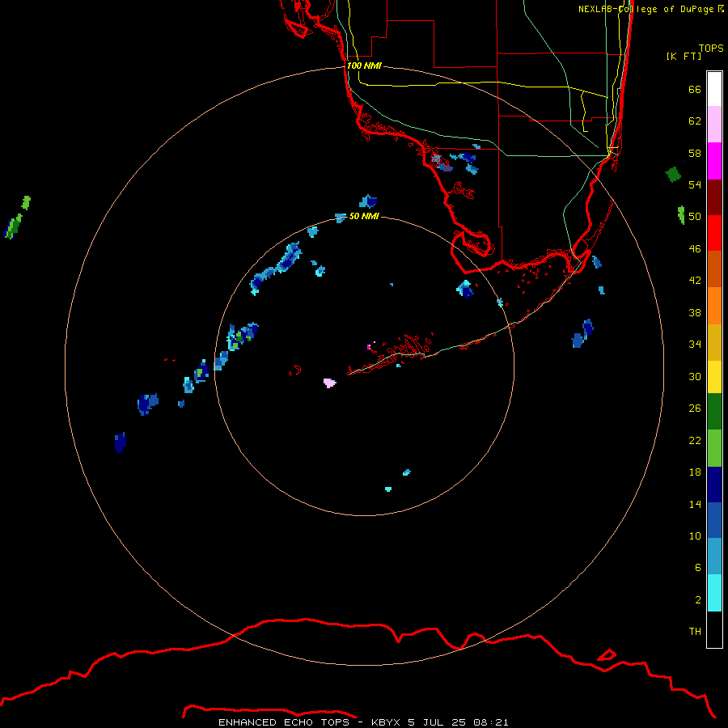Select the gold legend swatch near 34
Screen dimensions: 728x728
714,342
